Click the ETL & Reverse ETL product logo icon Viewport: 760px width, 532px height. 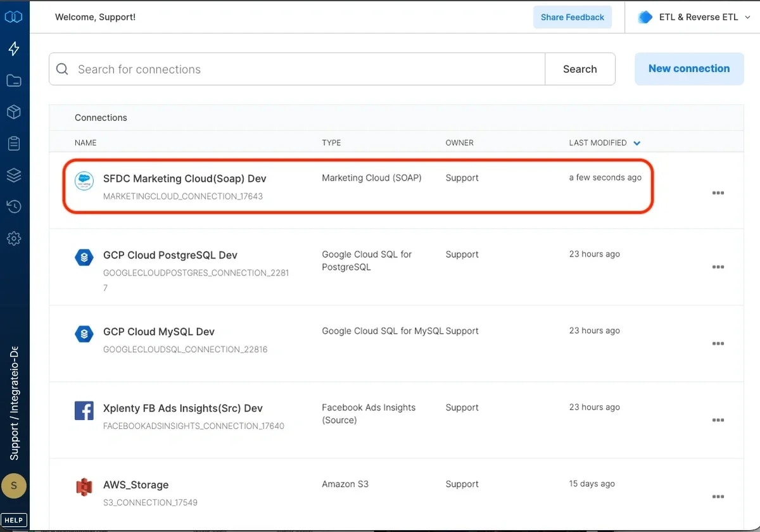645,17
